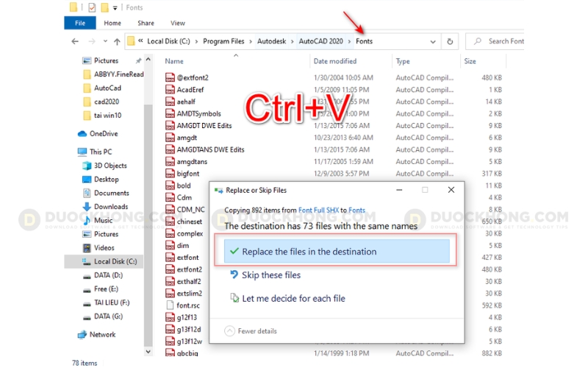Viewport: 588px width, 368px height.
Task: Select the font.rsc file icon
Action: (x=170, y=305)
